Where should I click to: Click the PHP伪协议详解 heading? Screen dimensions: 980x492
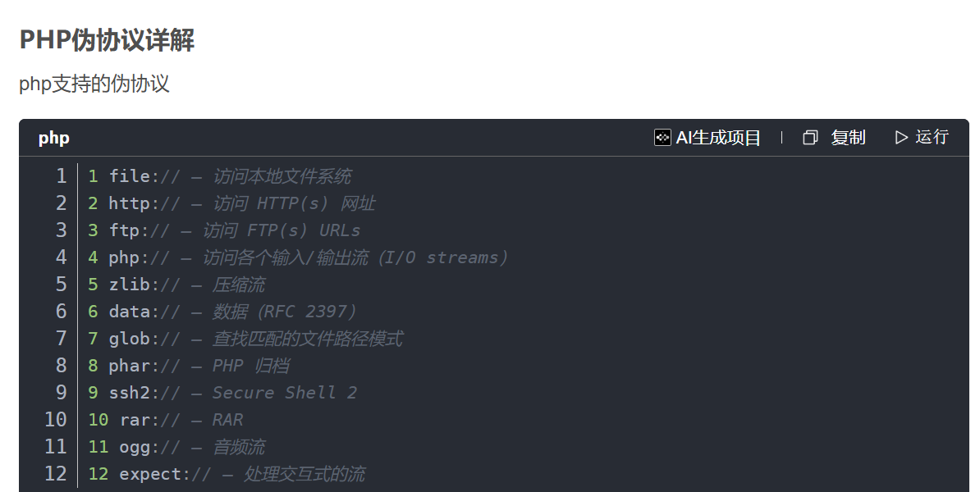[107, 39]
